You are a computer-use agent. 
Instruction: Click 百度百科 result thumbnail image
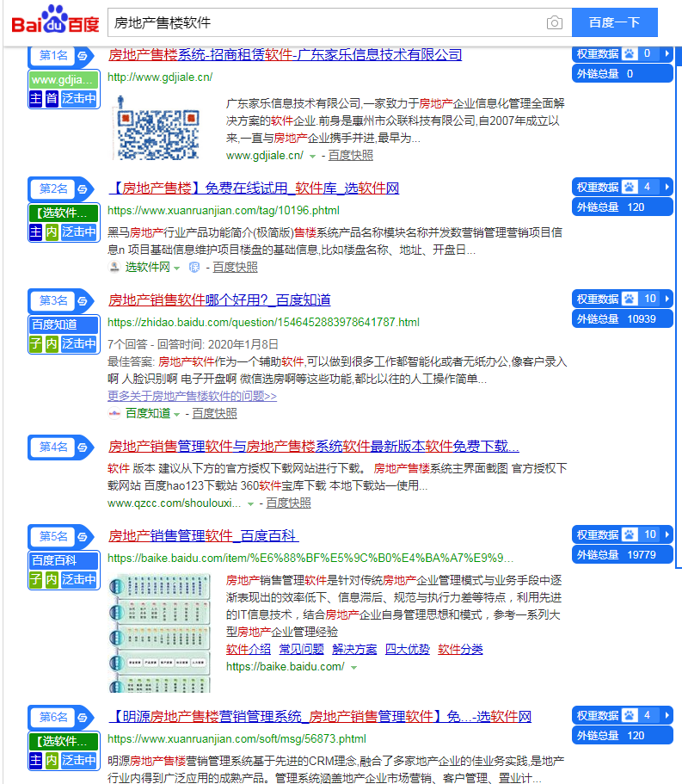click(x=159, y=633)
